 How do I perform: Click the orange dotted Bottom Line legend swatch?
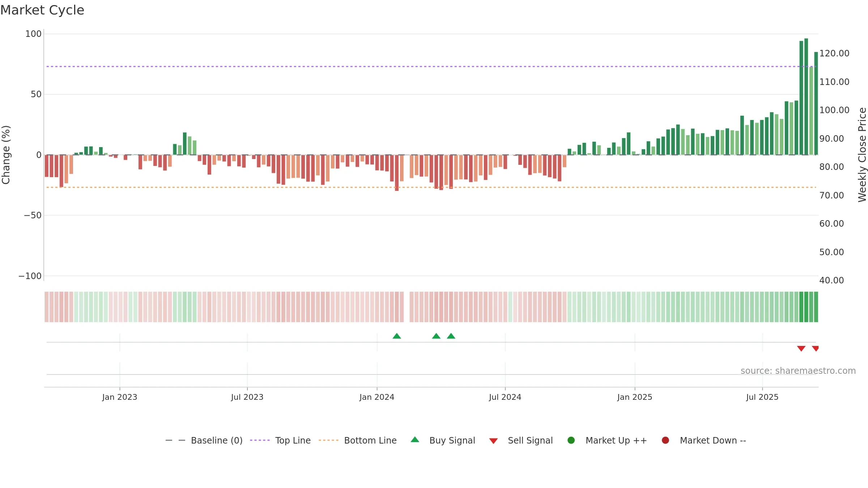coord(328,440)
